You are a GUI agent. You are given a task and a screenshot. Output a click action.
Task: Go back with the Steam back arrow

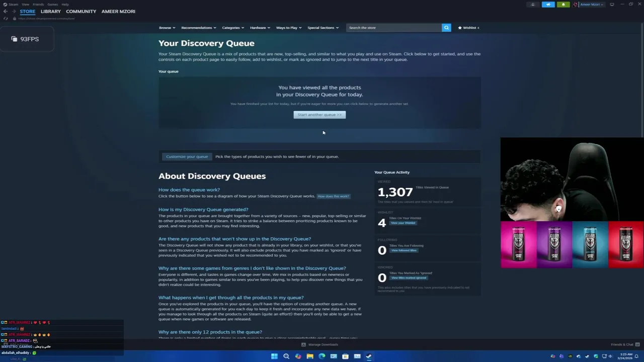[x=5, y=12]
